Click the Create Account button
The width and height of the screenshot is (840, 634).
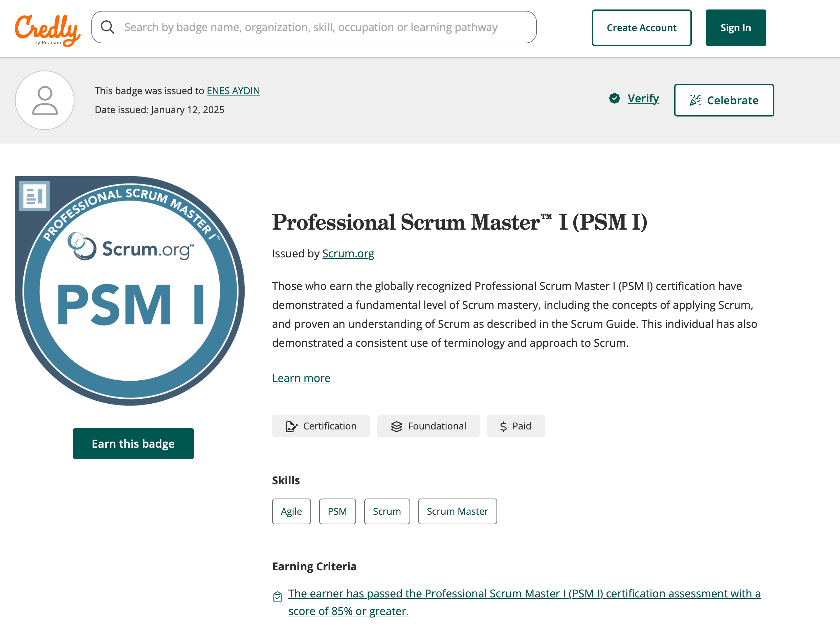pyautogui.click(x=641, y=28)
